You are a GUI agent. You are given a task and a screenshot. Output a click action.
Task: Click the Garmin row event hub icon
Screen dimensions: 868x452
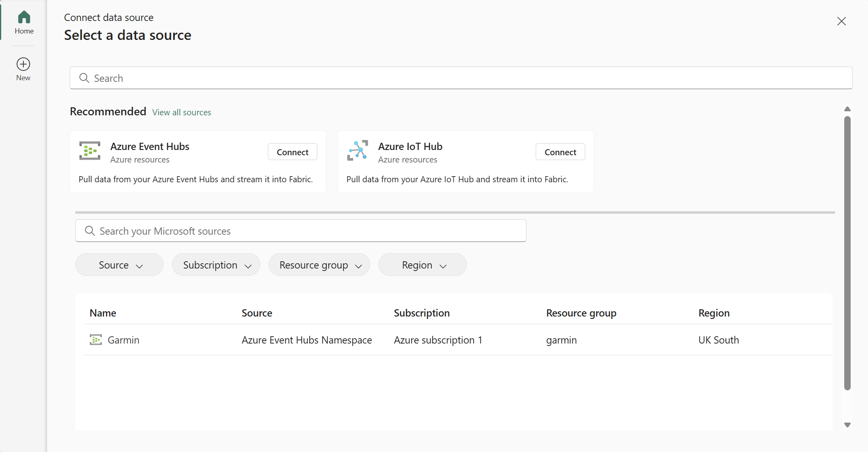tap(95, 340)
